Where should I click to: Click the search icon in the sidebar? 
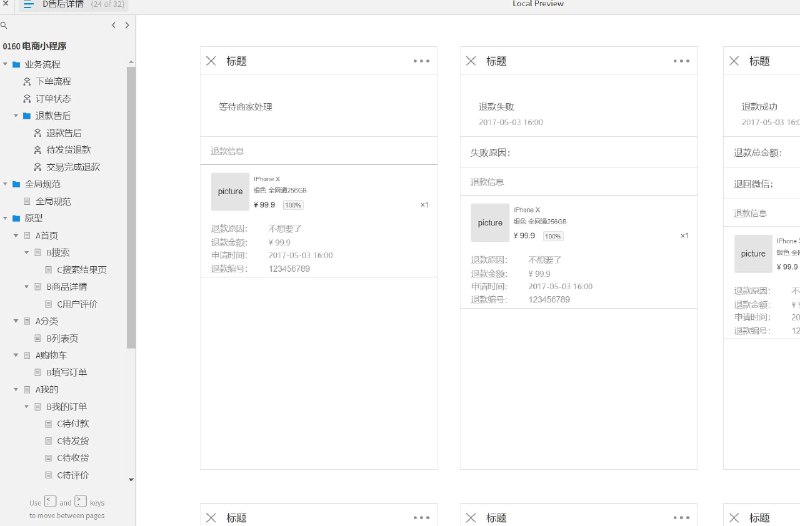[4, 25]
